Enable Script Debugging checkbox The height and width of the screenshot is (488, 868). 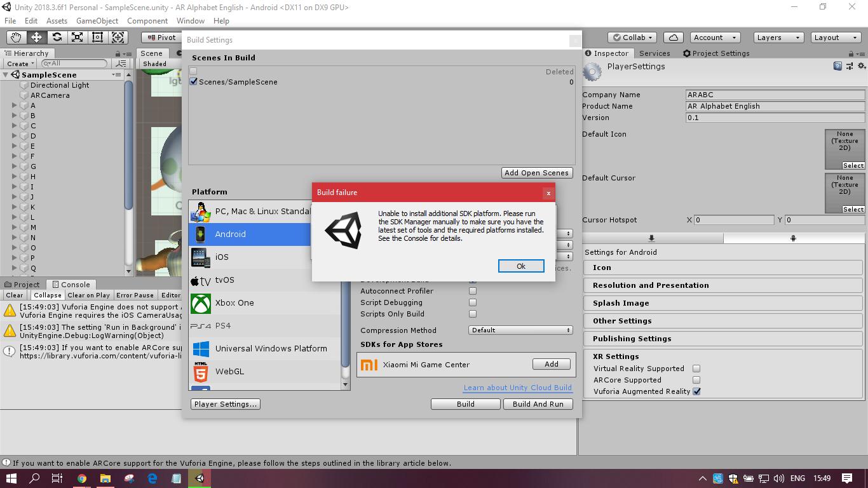[473, 302]
